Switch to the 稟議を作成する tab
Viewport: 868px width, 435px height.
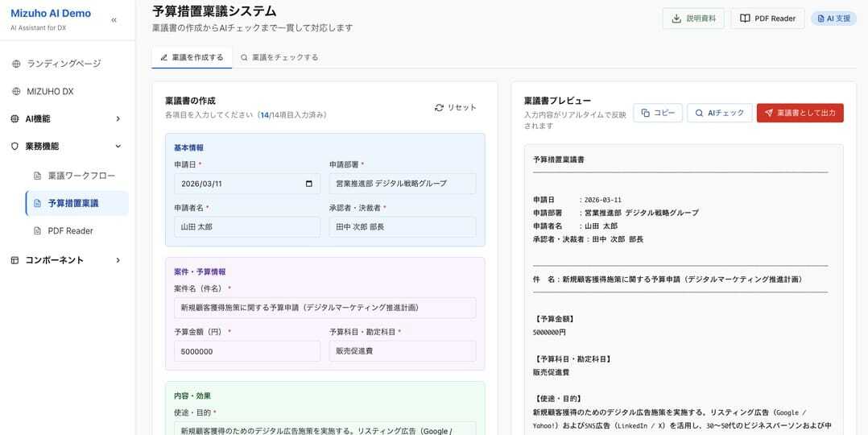point(192,57)
